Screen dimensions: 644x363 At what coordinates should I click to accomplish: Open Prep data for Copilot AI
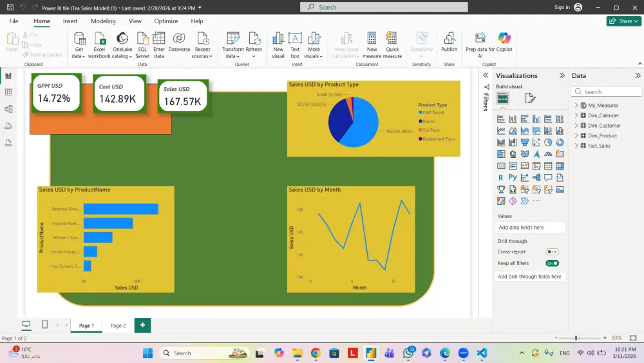480,45
